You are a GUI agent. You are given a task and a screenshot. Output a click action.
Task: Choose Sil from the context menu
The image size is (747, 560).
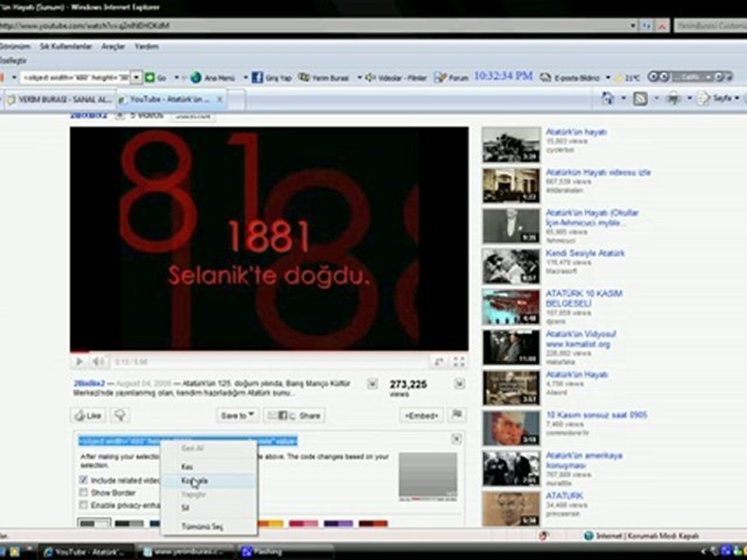[x=209, y=508]
